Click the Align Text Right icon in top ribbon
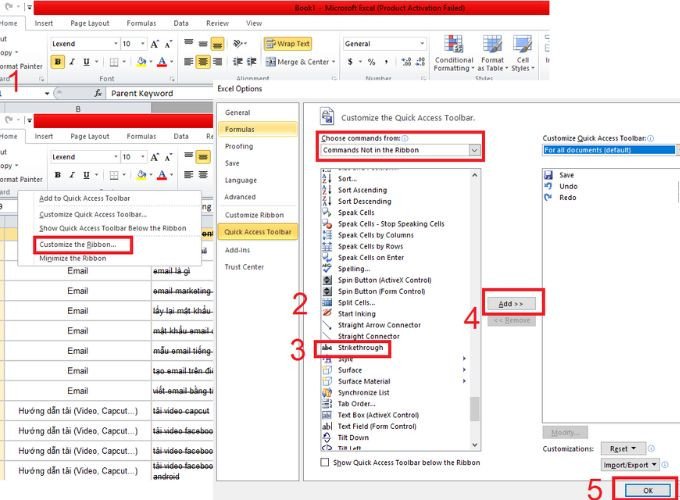Viewport: 680px width, 500px height. 217,62
